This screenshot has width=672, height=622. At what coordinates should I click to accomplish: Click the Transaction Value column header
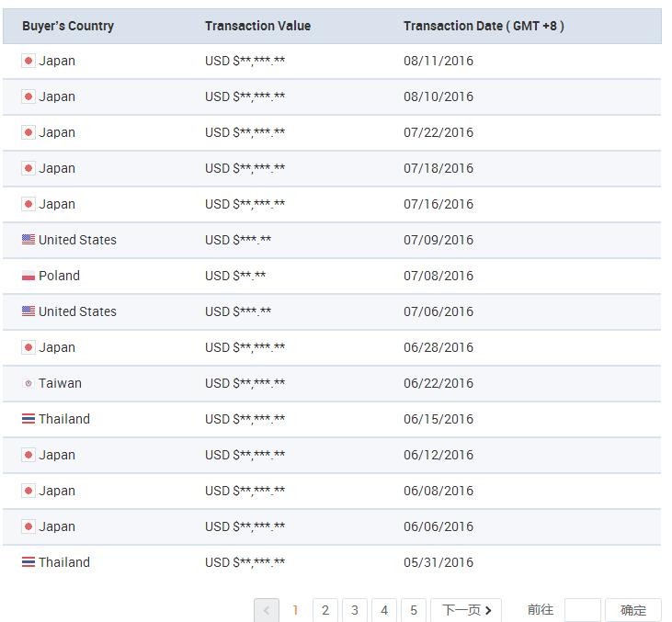pos(257,26)
